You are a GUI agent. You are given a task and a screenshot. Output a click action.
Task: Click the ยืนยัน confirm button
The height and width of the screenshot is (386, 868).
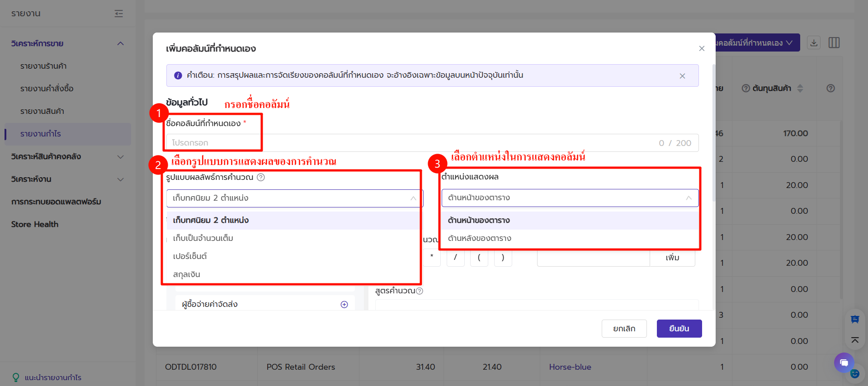pos(679,329)
